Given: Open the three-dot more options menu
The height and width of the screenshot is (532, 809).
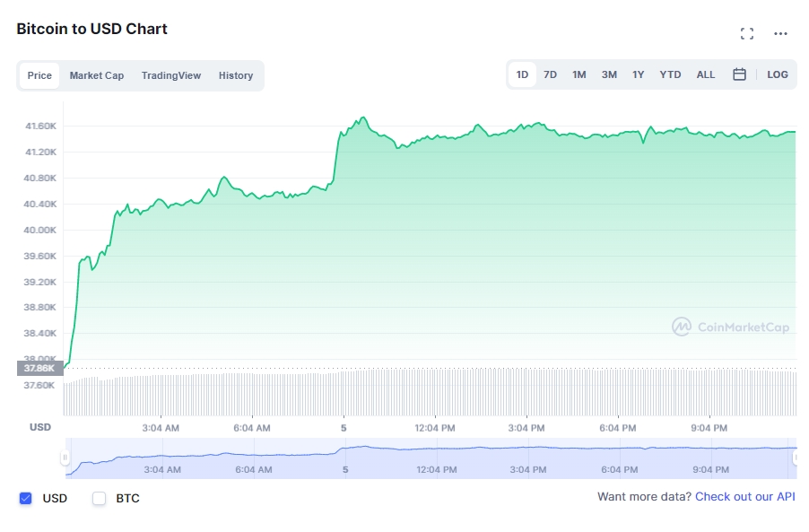Looking at the screenshot, I should [x=780, y=34].
